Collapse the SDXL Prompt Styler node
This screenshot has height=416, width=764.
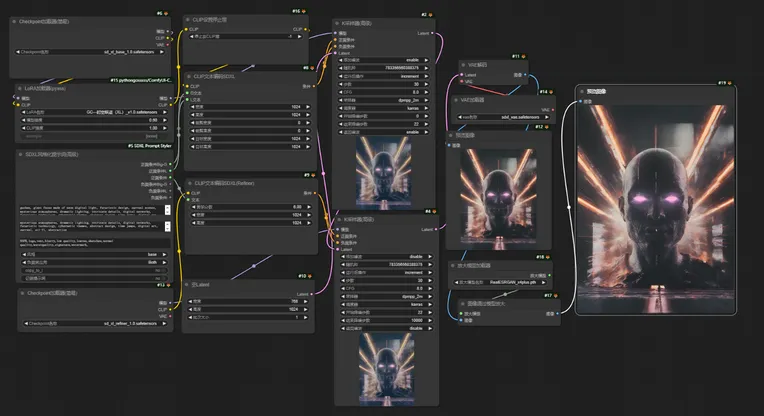20,154
